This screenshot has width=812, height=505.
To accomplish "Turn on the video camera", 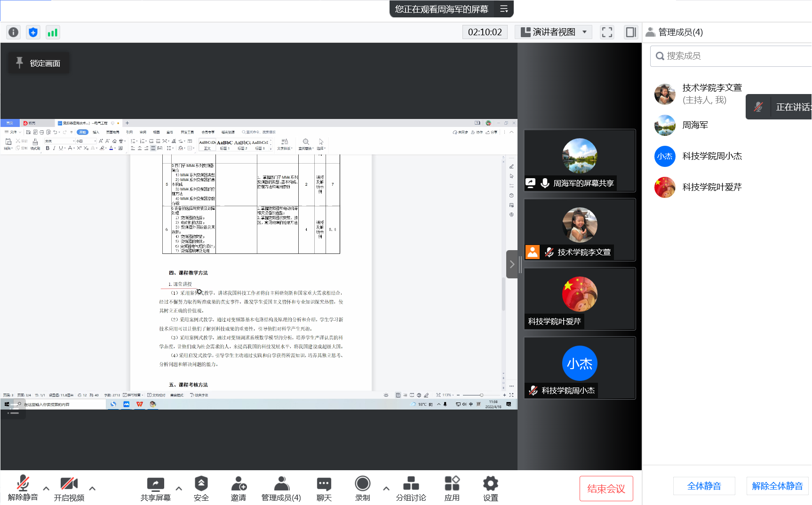I will (x=69, y=489).
